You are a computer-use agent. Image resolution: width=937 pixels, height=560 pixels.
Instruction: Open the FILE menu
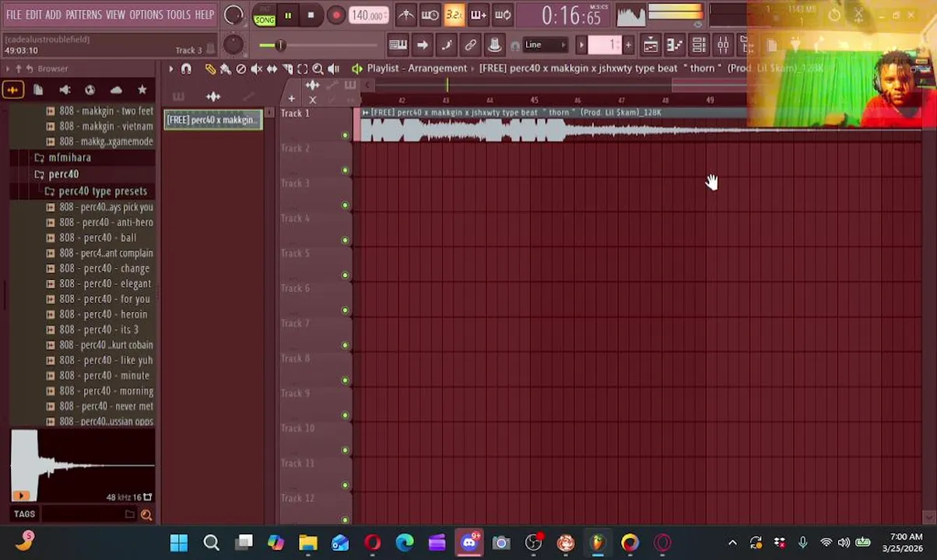pos(14,15)
